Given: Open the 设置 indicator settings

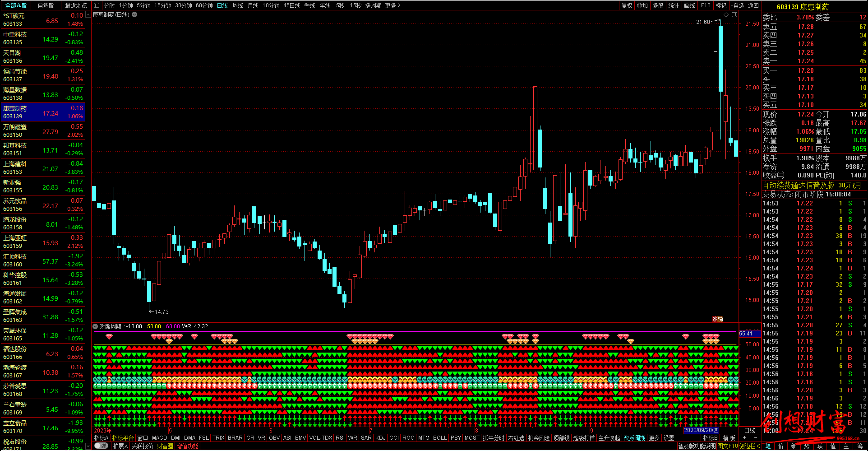Looking at the screenshot, I should click(x=669, y=438).
